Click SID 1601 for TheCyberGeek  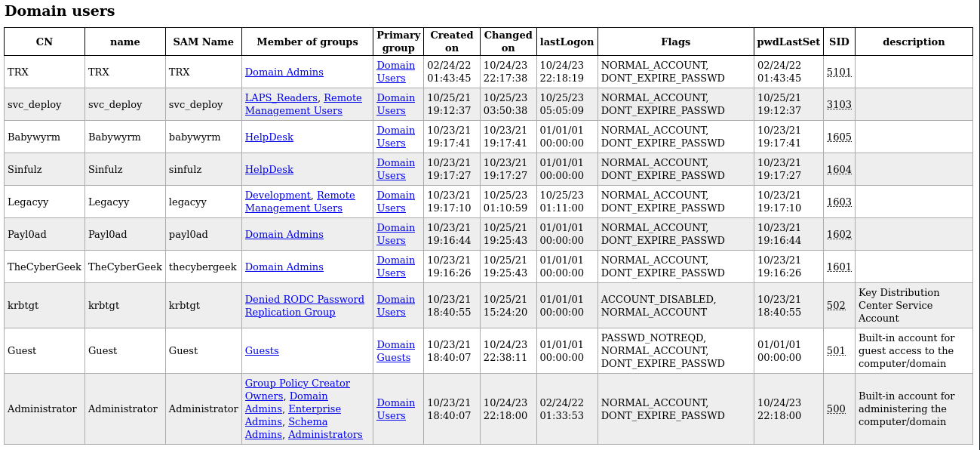(839, 267)
